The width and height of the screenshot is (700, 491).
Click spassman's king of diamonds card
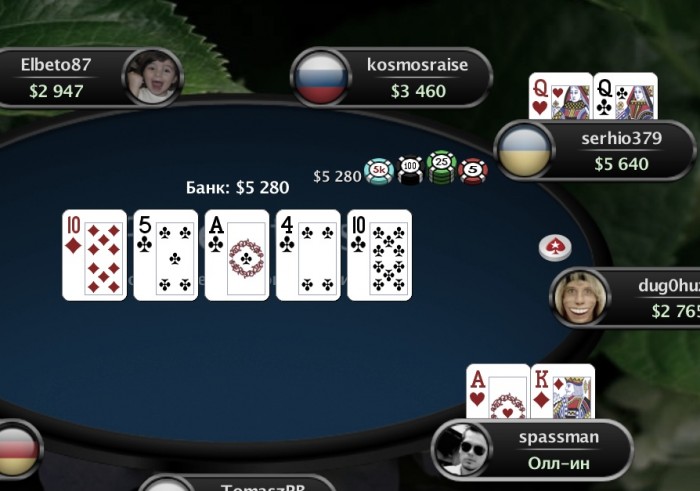pos(562,391)
